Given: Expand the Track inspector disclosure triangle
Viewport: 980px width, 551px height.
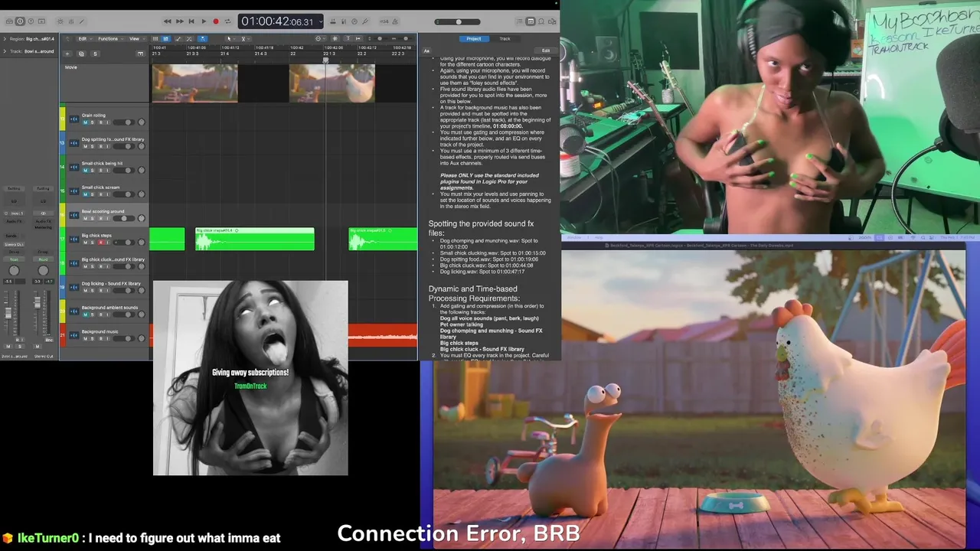Looking at the screenshot, I should pyautogui.click(x=5, y=51).
